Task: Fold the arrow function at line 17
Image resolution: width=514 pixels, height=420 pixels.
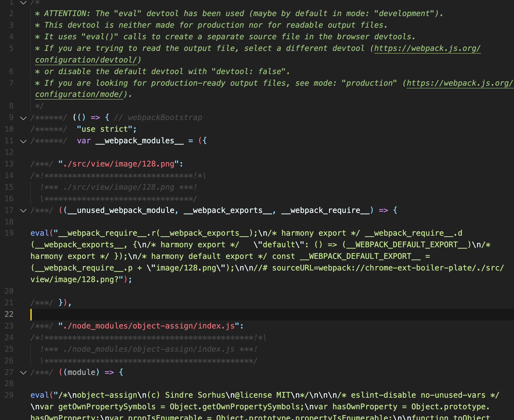Action: pos(23,211)
